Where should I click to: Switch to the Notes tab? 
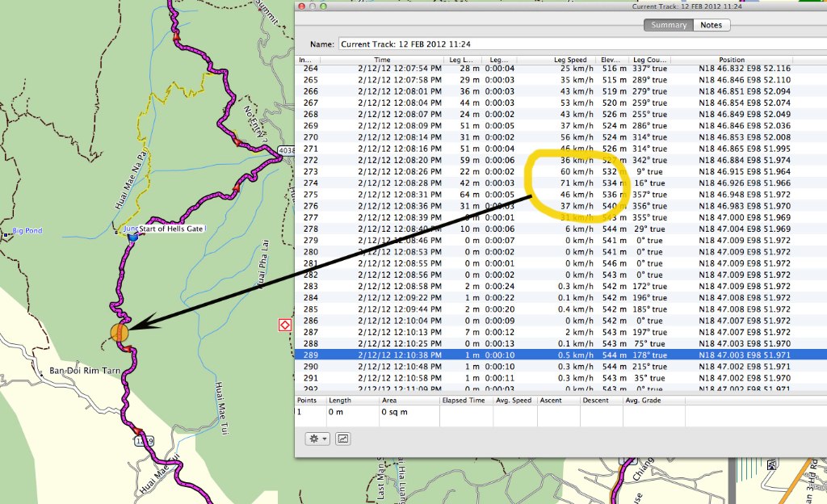711,25
